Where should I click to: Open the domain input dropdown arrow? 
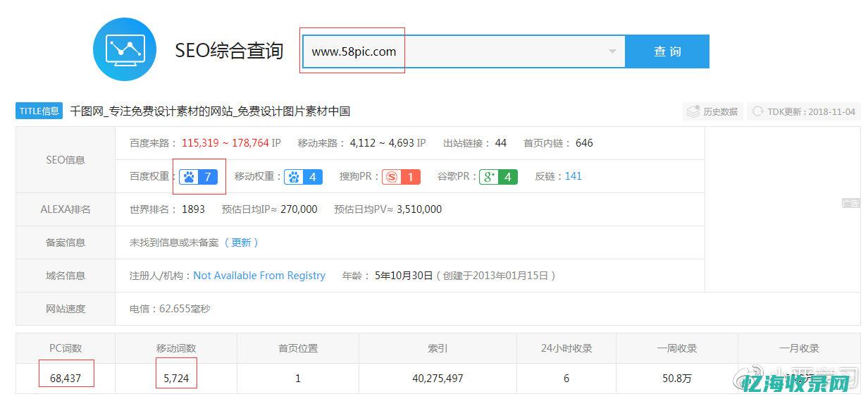click(x=612, y=51)
